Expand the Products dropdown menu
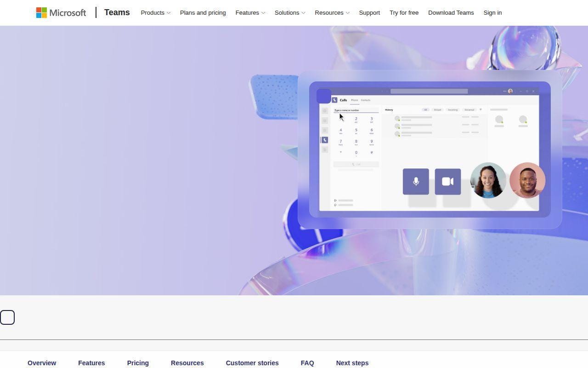 pyautogui.click(x=155, y=12)
